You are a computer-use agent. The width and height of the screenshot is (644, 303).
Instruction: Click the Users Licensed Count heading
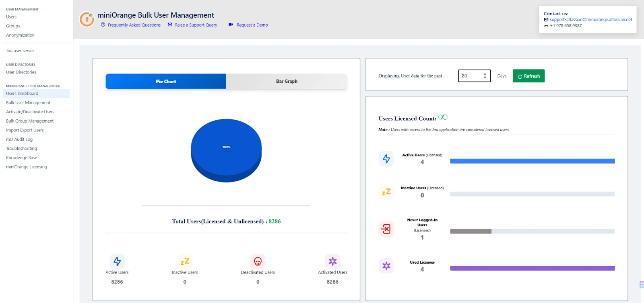click(x=407, y=119)
